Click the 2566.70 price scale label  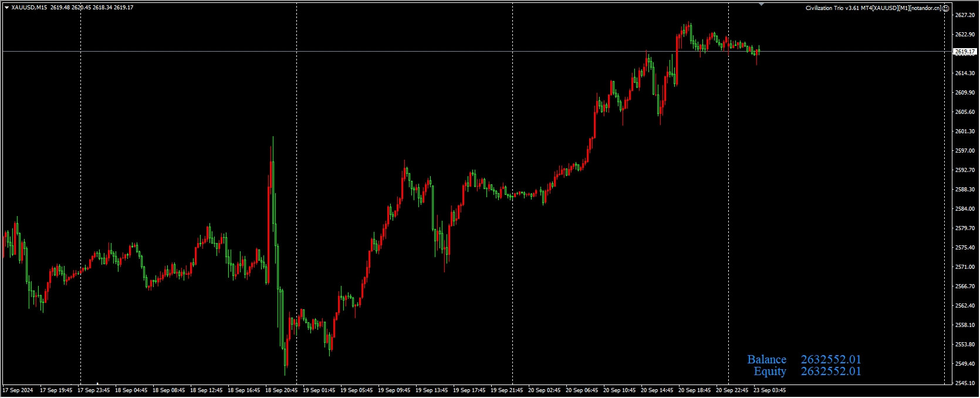964,286
